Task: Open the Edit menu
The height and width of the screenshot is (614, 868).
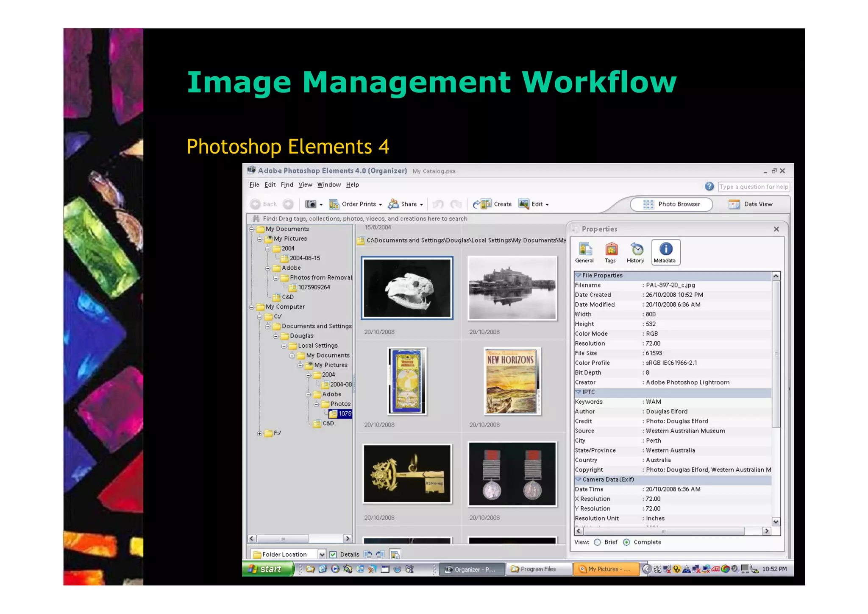Action: (x=270, y=185)
